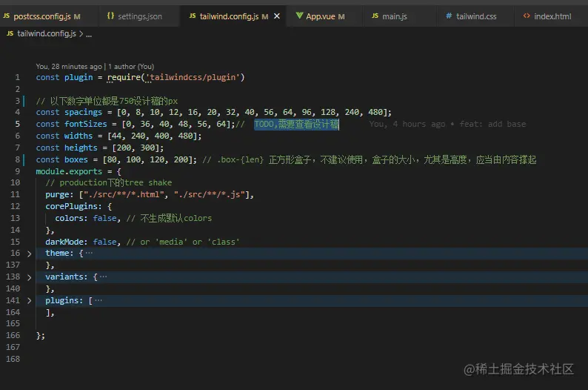Open the git blame codelens 'You, 28 minutes ago'
Viewport: 588px width, 390px height.
[x=69, y=67]
